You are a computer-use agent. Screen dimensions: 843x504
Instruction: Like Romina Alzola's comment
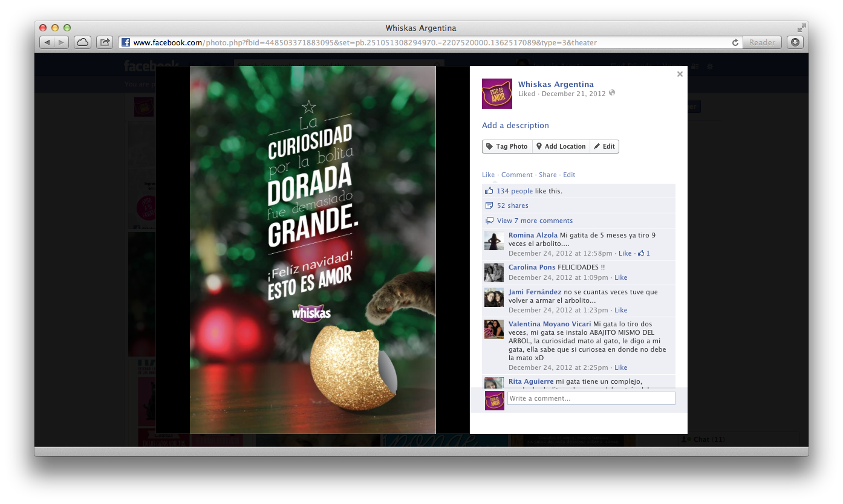tap(625, 253)
